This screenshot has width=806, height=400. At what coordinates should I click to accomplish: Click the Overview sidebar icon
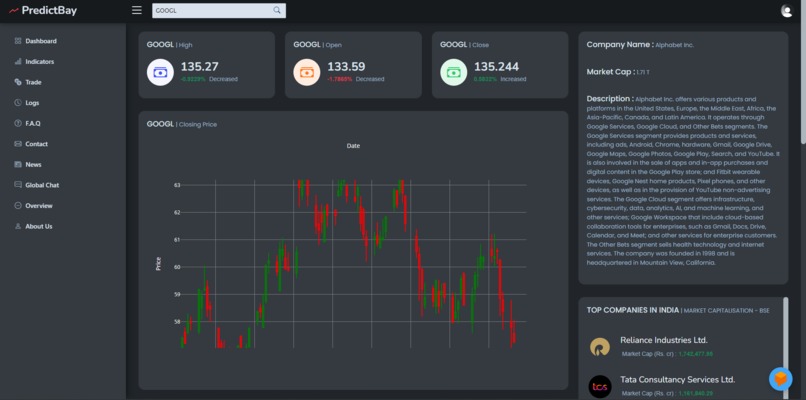[18, 206]
